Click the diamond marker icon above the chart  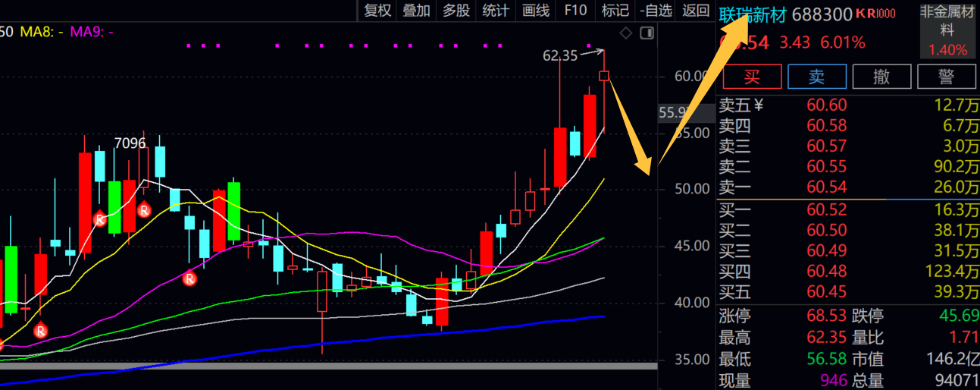pos(625,33)
